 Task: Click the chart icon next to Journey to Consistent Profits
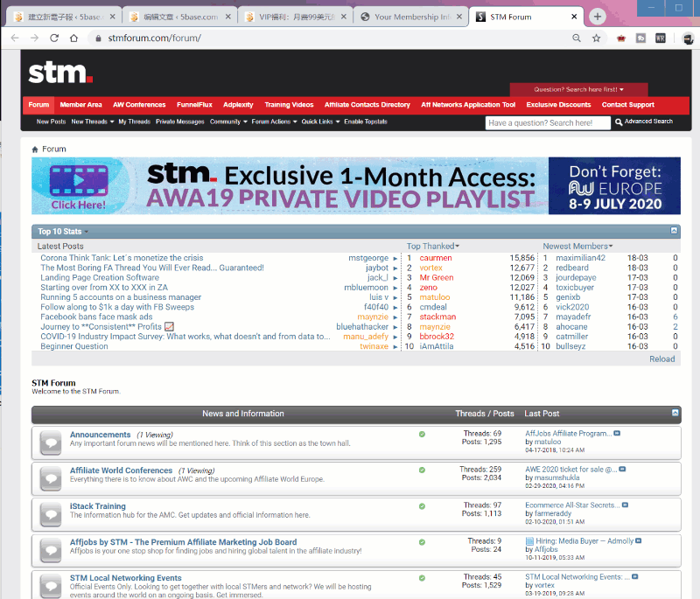point(169,326)
